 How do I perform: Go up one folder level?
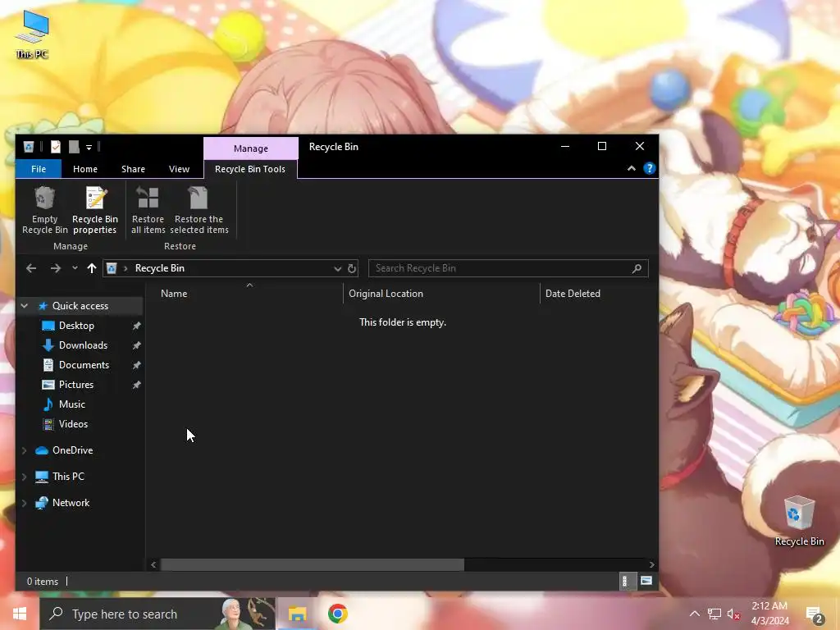[92, 268]
